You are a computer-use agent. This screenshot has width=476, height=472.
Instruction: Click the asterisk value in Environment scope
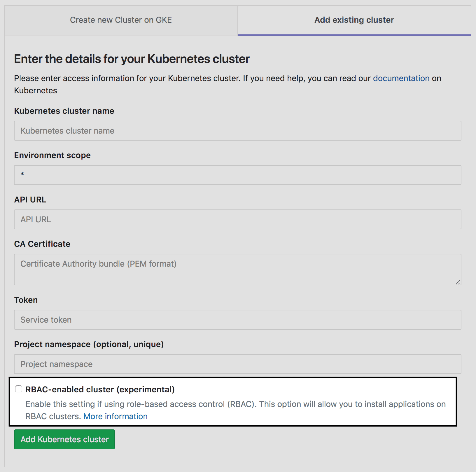[22, 175]
